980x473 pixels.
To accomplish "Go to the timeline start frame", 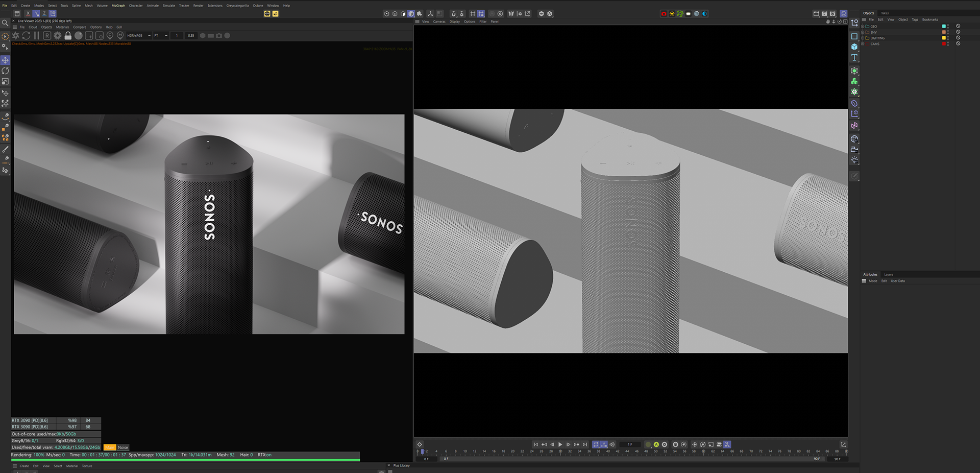I will tap(535, 444).
